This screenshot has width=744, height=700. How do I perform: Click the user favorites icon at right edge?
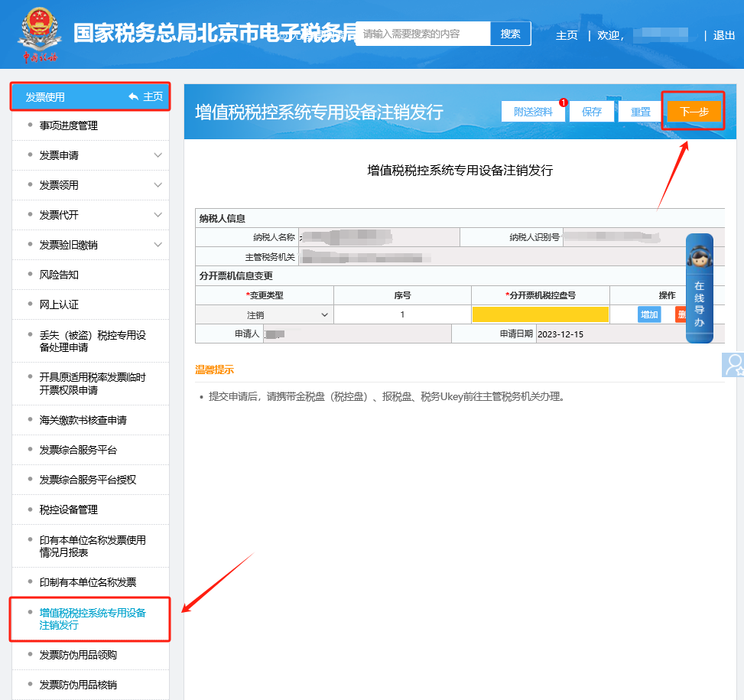click(734, 364)
